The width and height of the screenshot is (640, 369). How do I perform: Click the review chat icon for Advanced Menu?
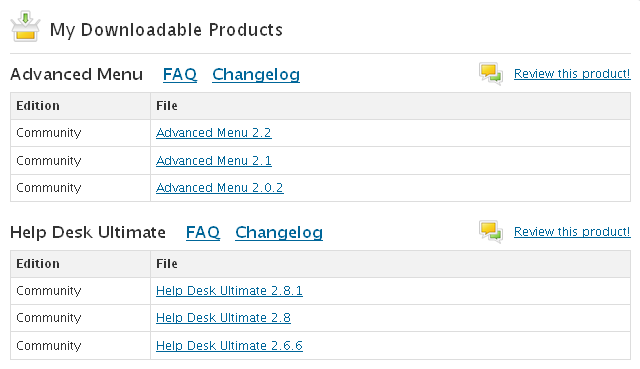(491, 73)
